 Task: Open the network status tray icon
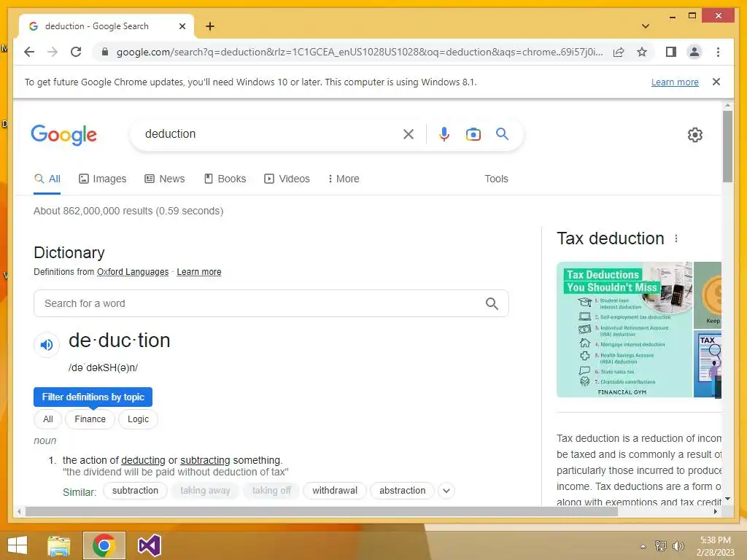661,546
